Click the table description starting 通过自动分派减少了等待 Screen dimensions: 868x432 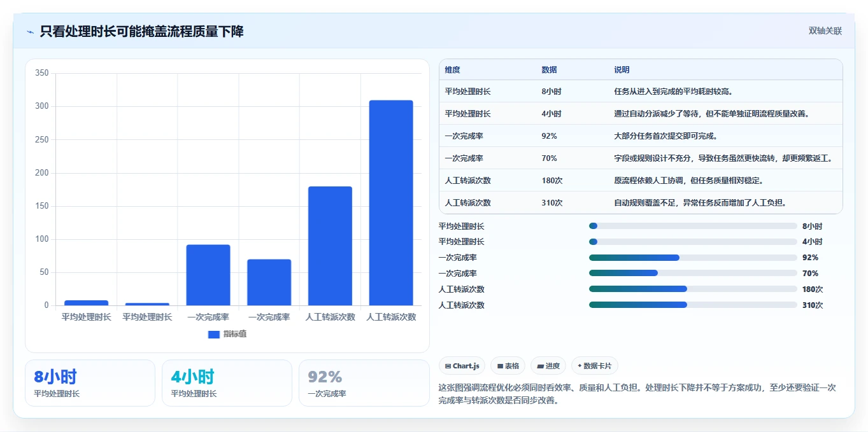711,114
